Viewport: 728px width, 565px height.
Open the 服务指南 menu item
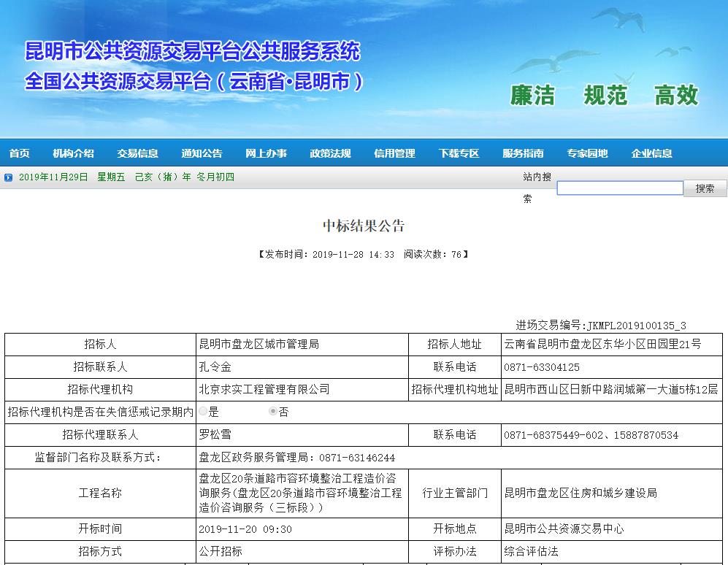point(523,153)
